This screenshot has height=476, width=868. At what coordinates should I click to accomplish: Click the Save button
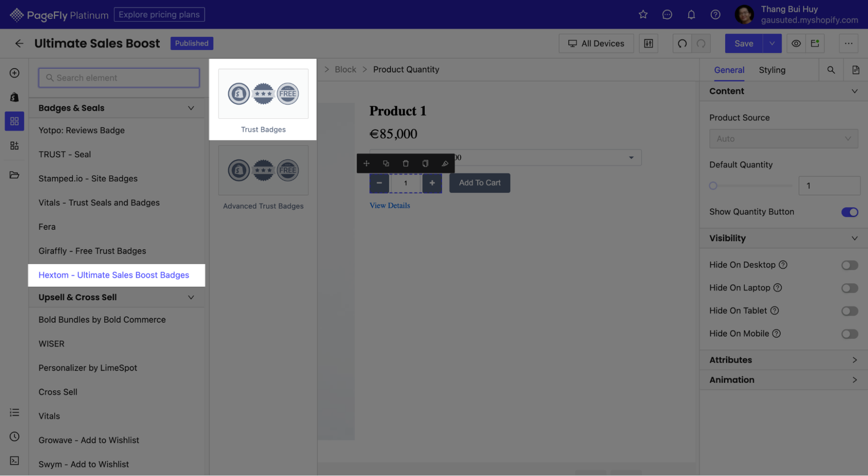(743, 43)
